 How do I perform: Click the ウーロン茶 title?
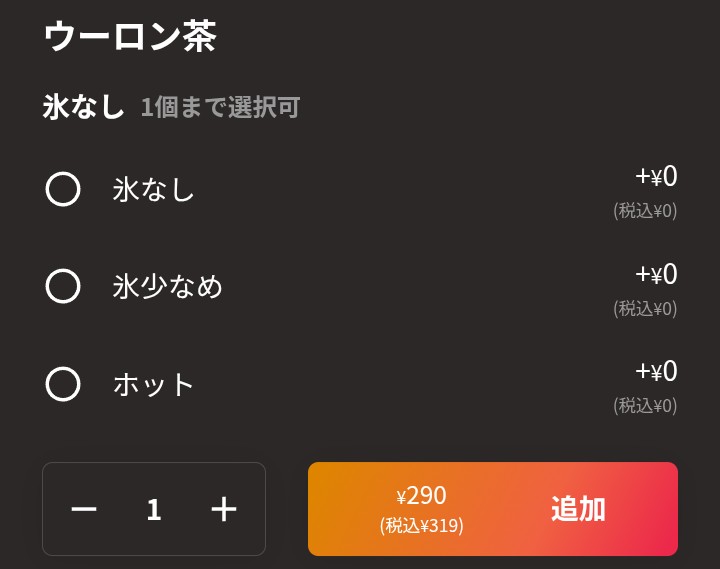130,37
